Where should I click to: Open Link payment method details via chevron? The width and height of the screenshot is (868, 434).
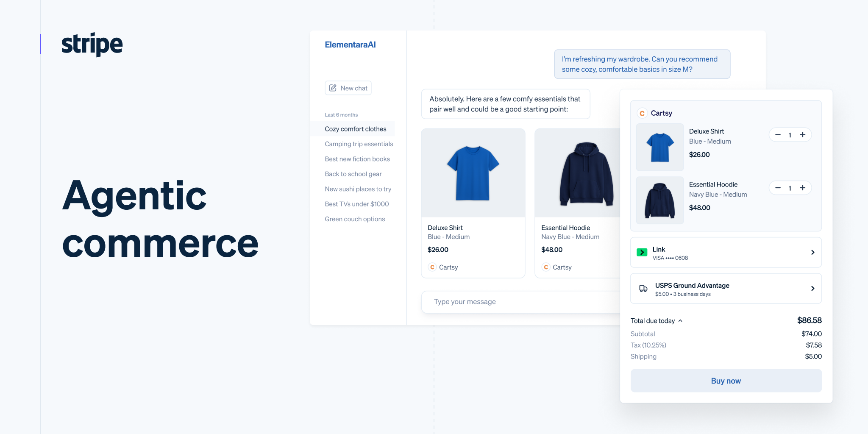(x=812, y=252)
